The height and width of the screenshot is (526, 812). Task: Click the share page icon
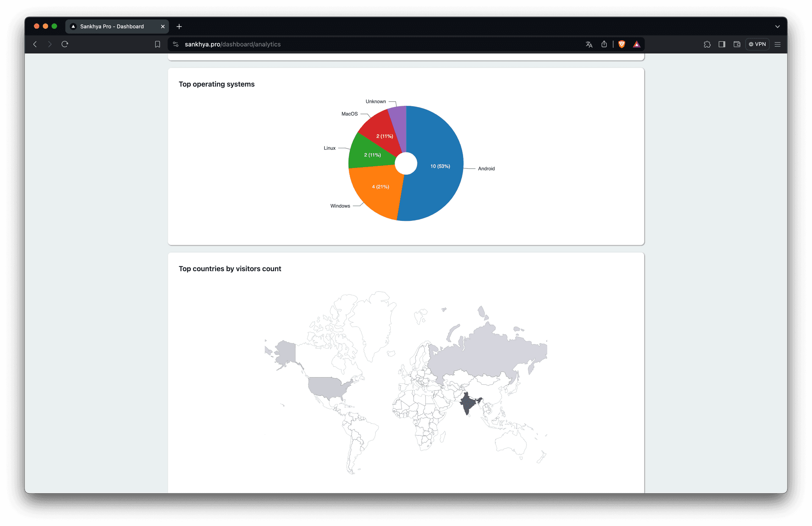604,44
